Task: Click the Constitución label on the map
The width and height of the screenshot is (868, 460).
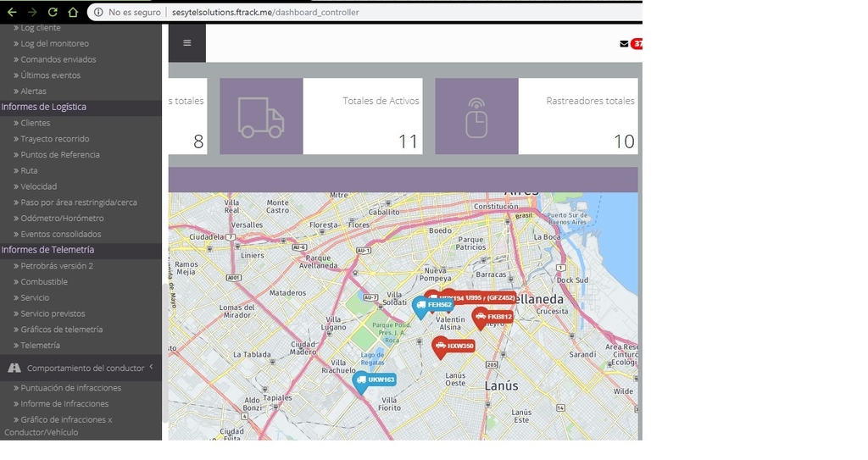Action: (496, 207)
